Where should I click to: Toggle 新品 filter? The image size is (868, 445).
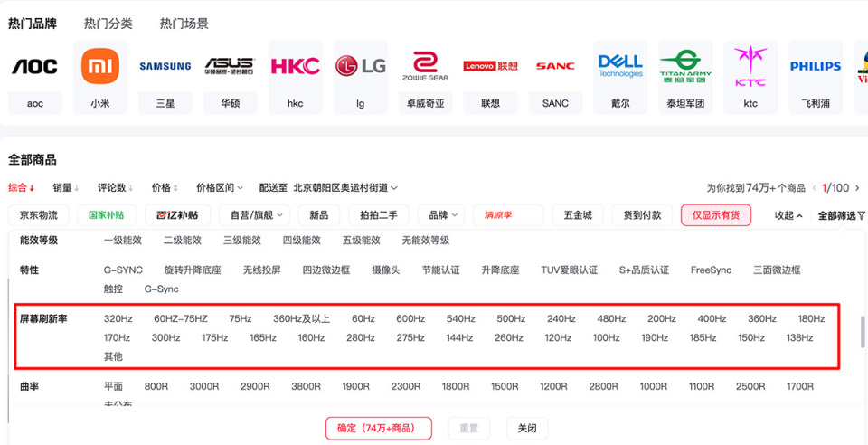pos(319,215)
